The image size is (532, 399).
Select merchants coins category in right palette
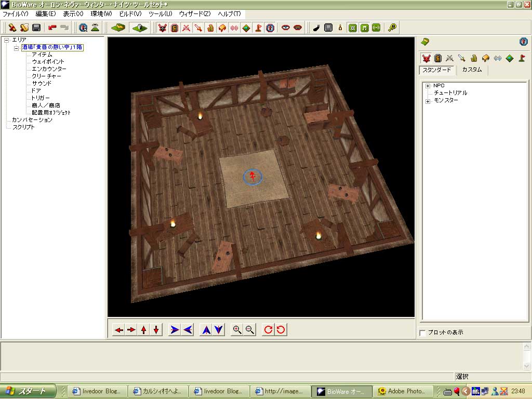tap(474, 58)
